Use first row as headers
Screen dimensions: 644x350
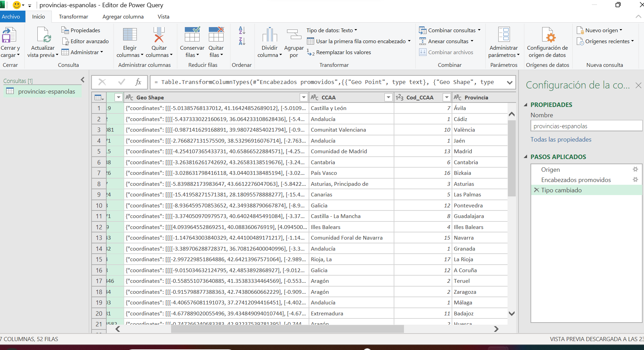[x=359, y=41]
